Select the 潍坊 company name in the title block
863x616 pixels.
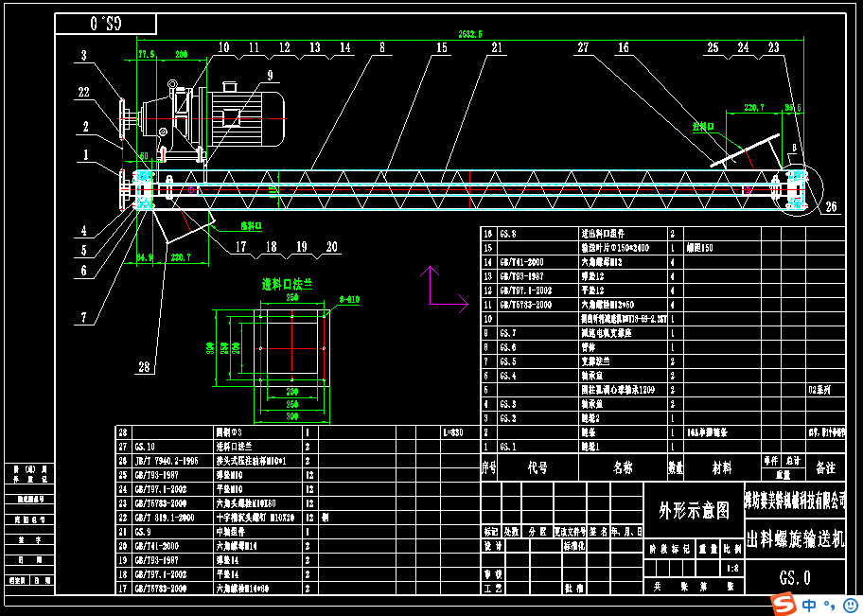coord(795,501)
